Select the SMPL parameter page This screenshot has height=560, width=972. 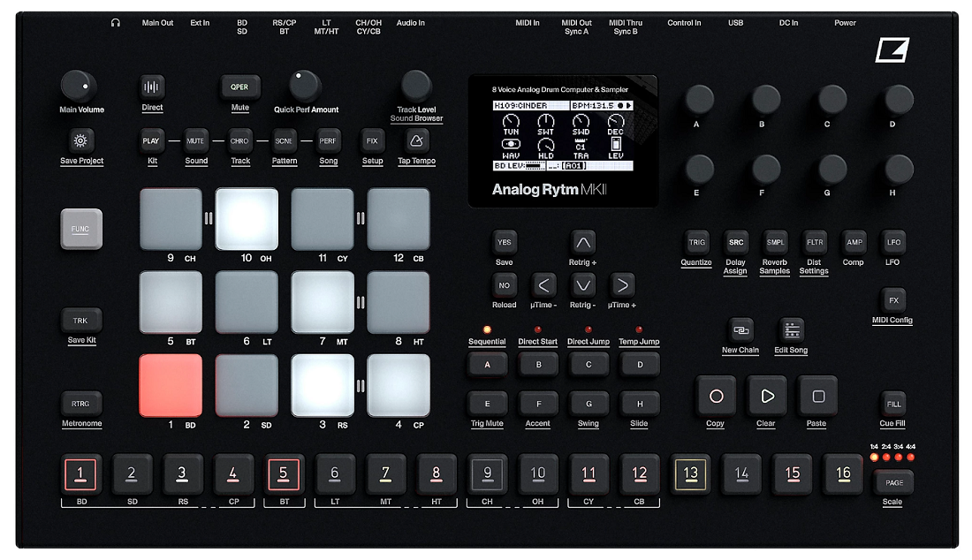(x=776, y=242)
